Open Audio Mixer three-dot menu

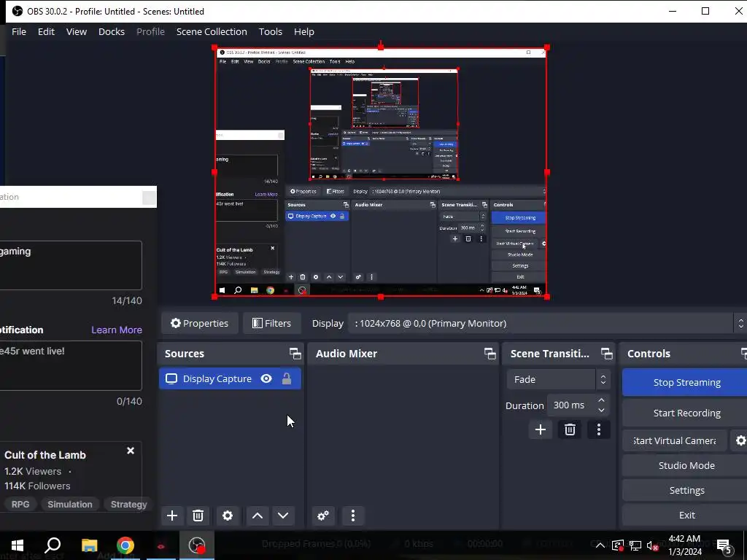click(353, 516)
